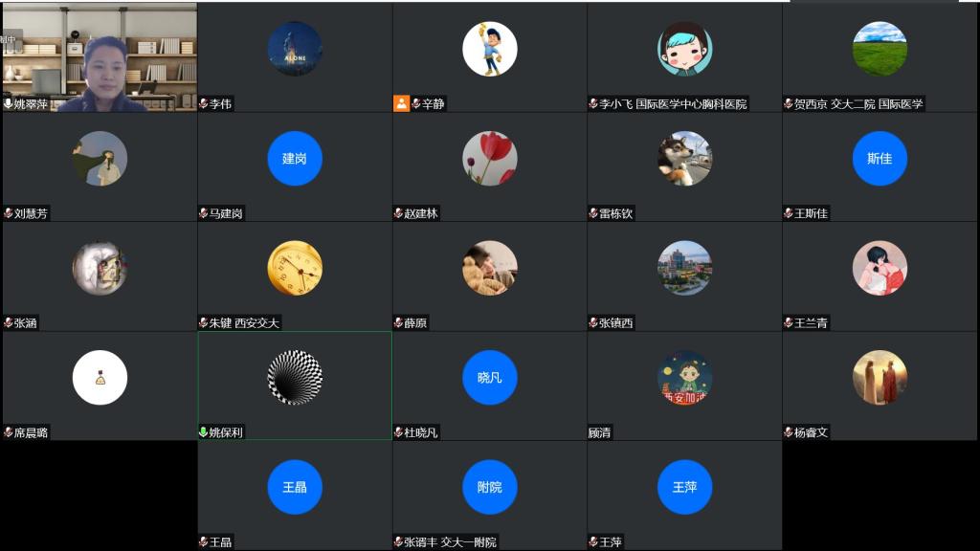Click the microphone icon next to 姚翠萍
Viewport: 980px width, 551px height.
[9, 103]
